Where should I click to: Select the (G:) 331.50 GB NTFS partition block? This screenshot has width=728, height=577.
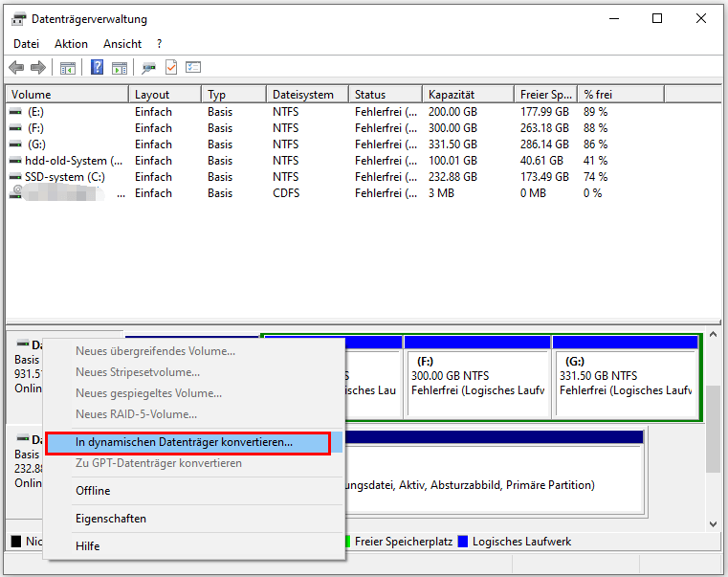tap(626, 376)
